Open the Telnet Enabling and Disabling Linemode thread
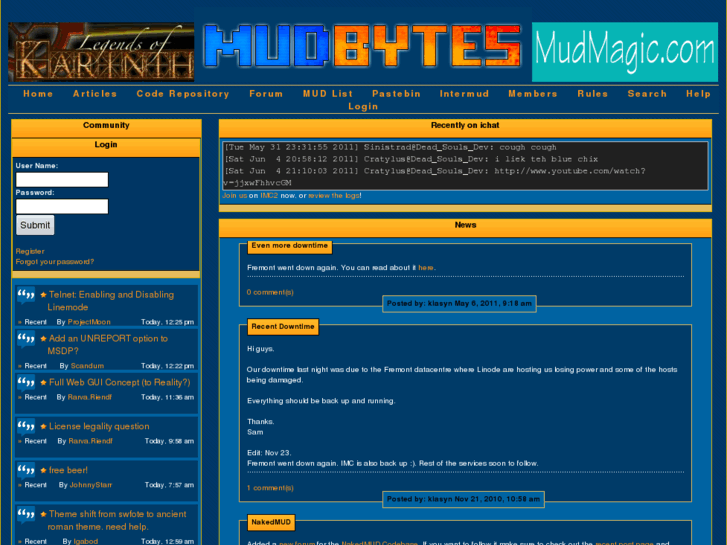727x545 pixels. [111, 301]
